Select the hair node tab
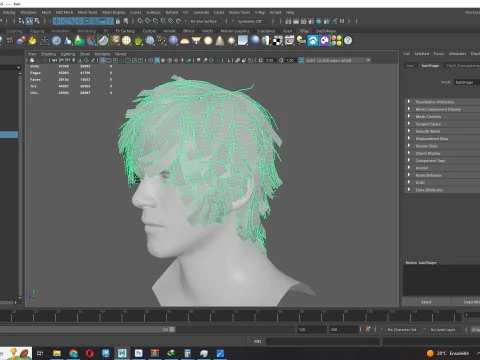Viewport: 480px width, 360px height. tap(410, 66)
